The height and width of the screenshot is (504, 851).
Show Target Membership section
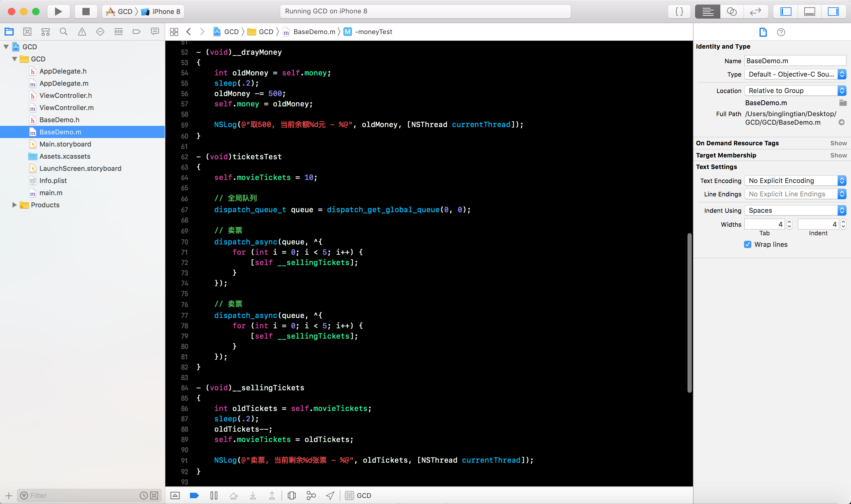[x=839, y=156]
